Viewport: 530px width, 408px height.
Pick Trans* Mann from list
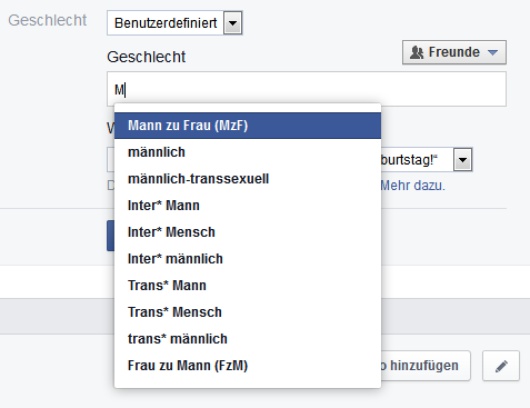pos(247,286)
